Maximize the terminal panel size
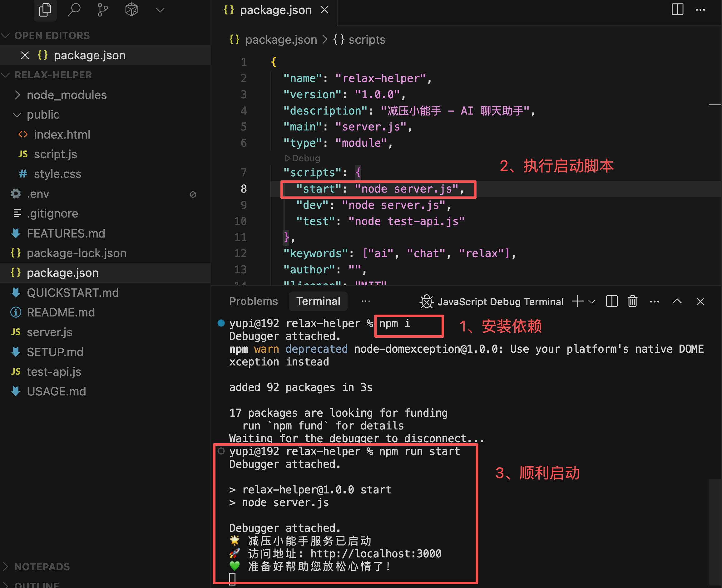This screenshot has width=722, height=588. point(677,301)
